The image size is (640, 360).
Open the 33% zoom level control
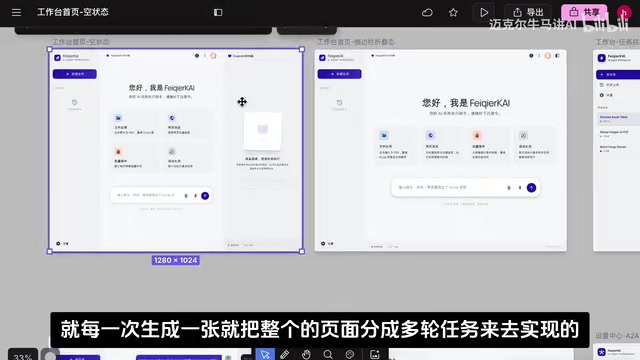coord(23,356)
